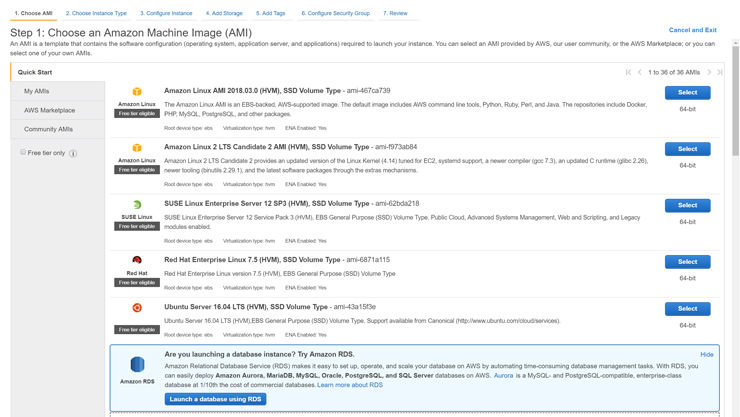
Task: Switch to 5. Add Tags tab
Action: [270, 13]
